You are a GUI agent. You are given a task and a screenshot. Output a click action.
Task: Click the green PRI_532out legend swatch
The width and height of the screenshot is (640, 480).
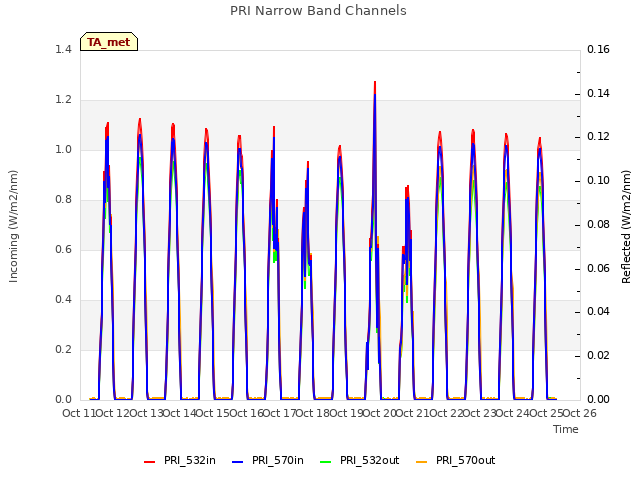tap(326, 461)
